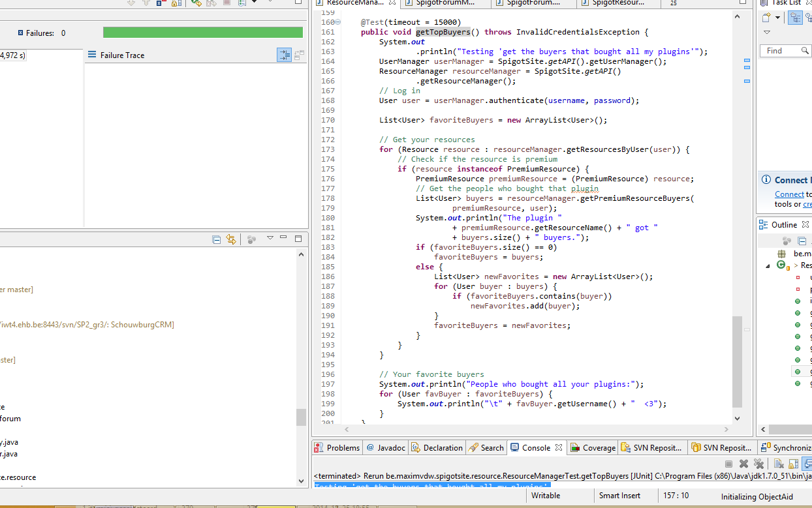Click the green JUnit test progress bar

(x=202, y=31)
